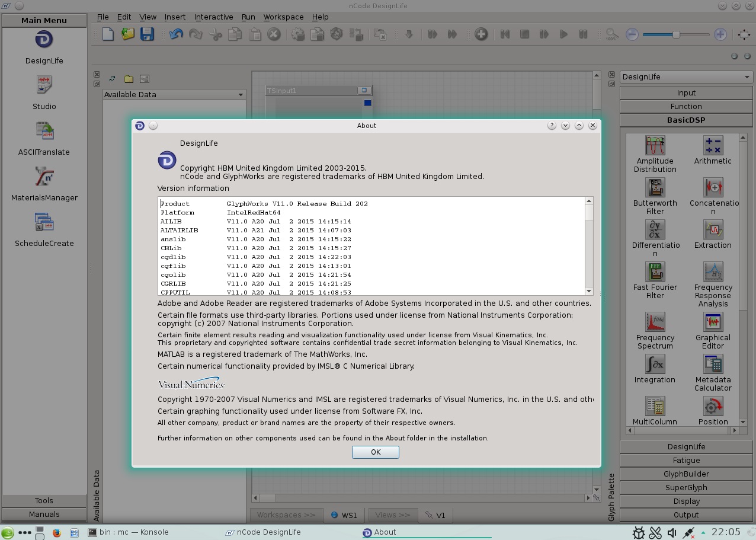756x540 pixels.
Task: Click the minus zoom-out icon
Action: (x=632, y=34)
